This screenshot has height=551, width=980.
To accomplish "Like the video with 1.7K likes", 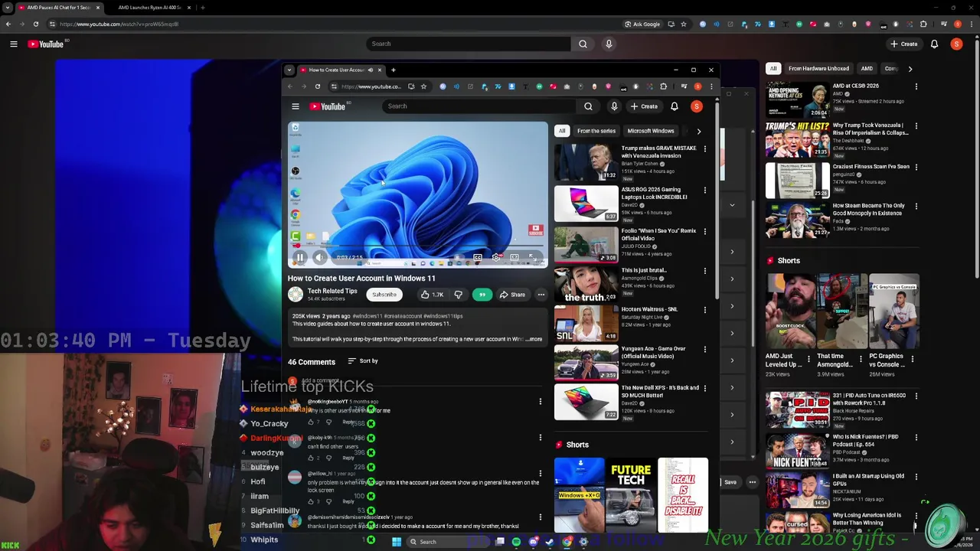I will pos(433,295).
